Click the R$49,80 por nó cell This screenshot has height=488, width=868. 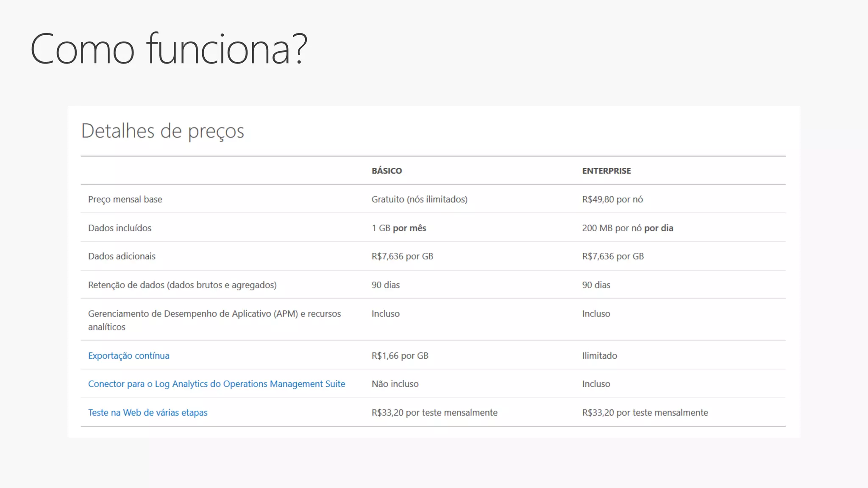coord(612,199)
